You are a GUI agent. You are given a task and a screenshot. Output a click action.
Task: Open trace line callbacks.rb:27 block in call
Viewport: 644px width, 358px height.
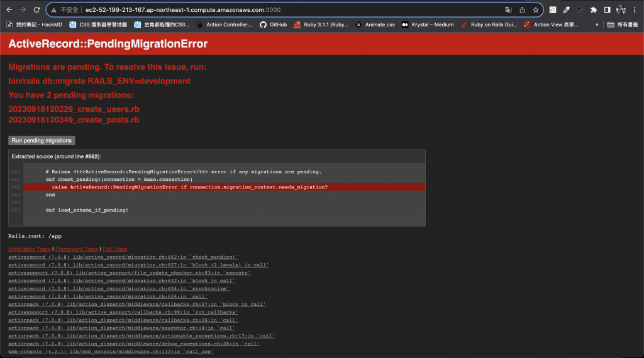point(137,304)
